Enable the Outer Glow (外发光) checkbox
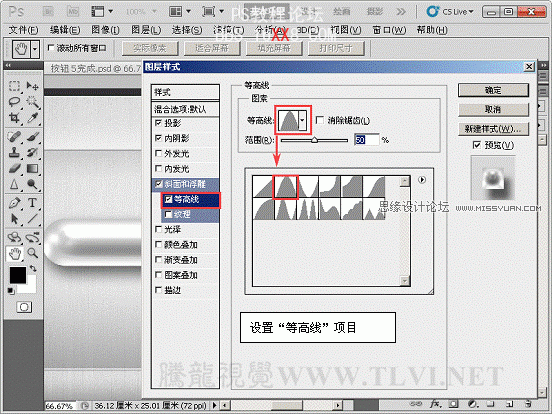This screenshot has height=414, width=552. [x=158, y=153]
